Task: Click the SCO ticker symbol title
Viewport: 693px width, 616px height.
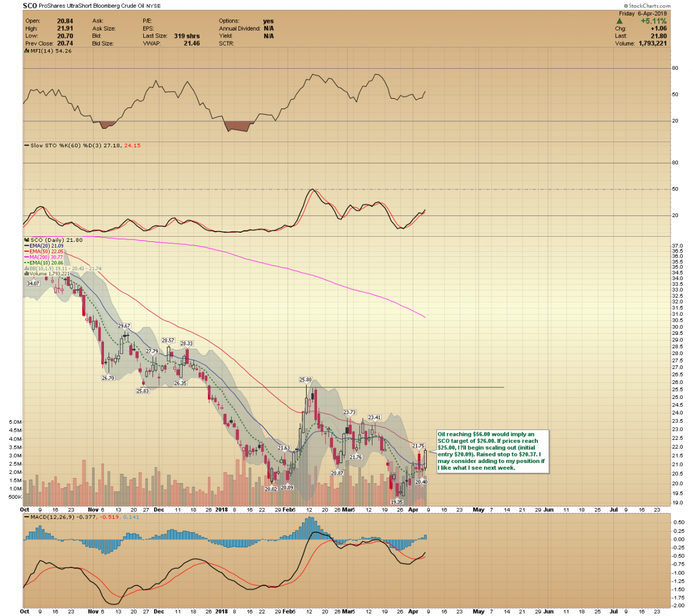Action: [x=29, y=6]
